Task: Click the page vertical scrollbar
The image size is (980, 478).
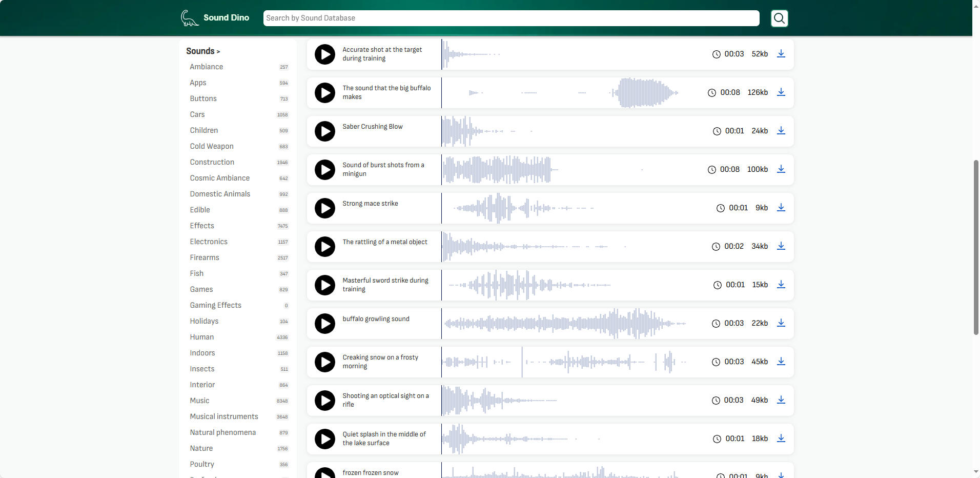Action: [976, 246]
